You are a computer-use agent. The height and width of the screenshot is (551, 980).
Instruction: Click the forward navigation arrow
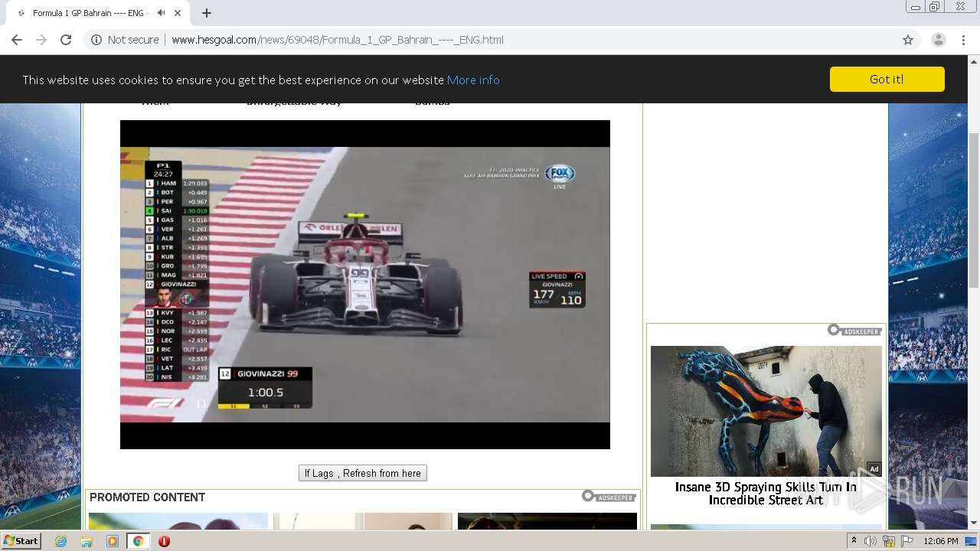click(x=41, y=40)
